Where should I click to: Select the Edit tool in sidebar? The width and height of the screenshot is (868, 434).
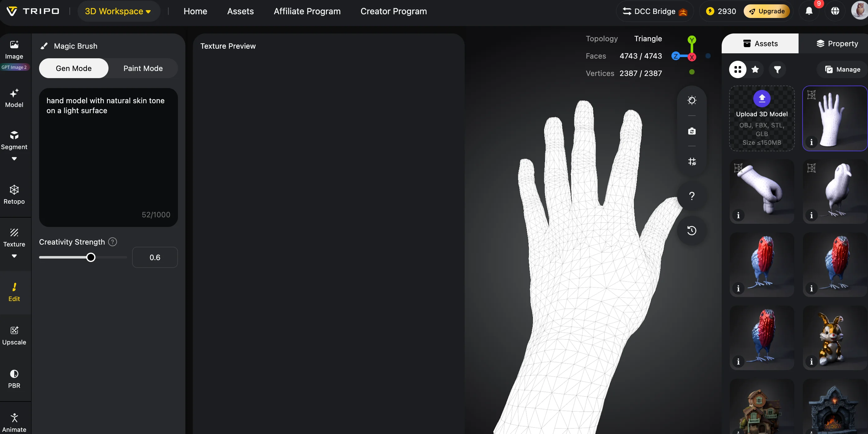(x=14, y=292)
